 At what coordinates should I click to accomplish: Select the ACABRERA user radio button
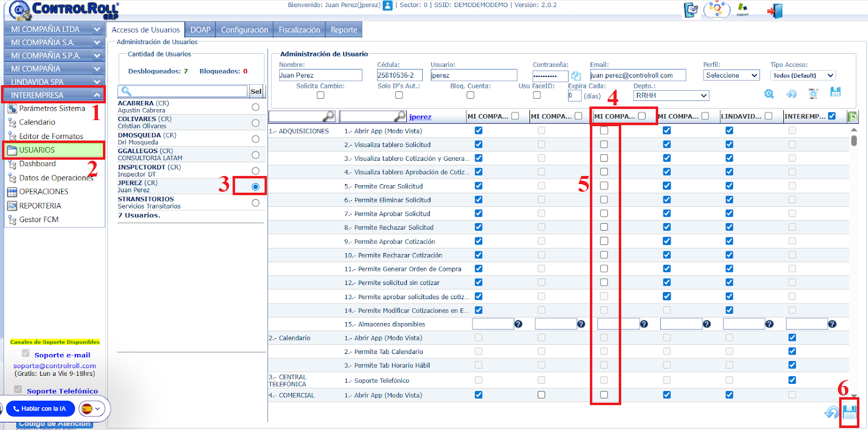(x=256, y=107)
